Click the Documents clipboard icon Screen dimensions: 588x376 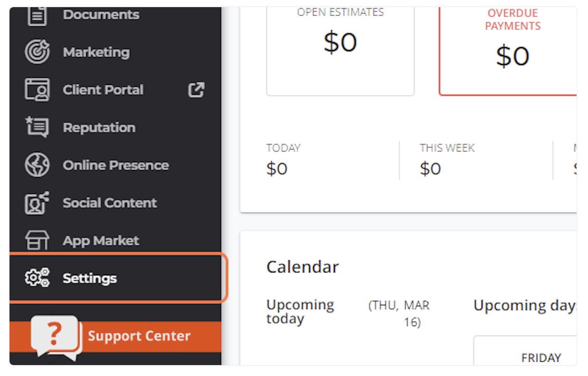click(37, 16)
